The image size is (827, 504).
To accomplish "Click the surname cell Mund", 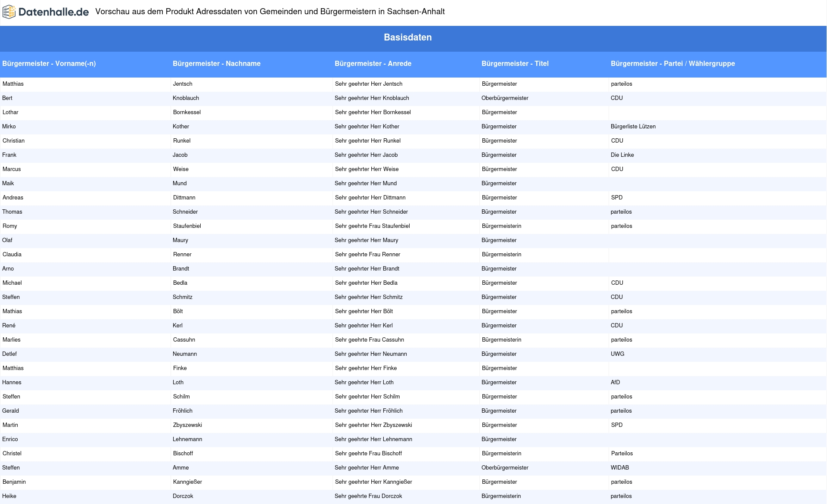I will pyautogui.click(x=180, y=183).
